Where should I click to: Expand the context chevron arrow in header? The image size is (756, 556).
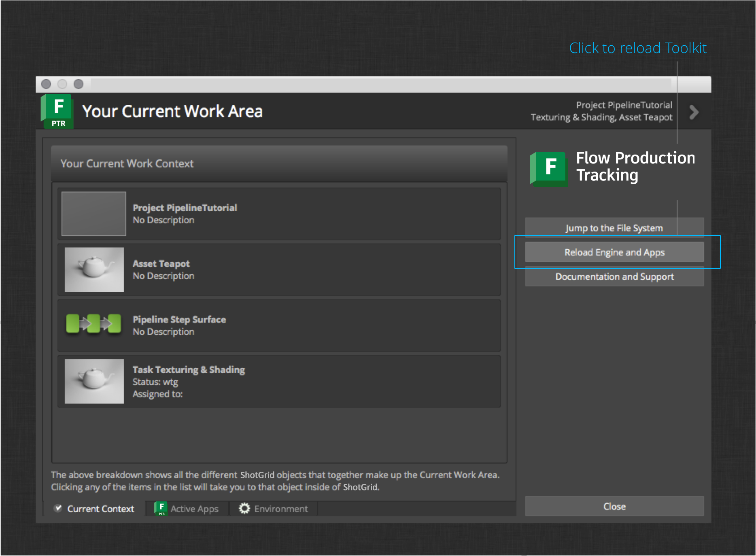coord(694,112)
